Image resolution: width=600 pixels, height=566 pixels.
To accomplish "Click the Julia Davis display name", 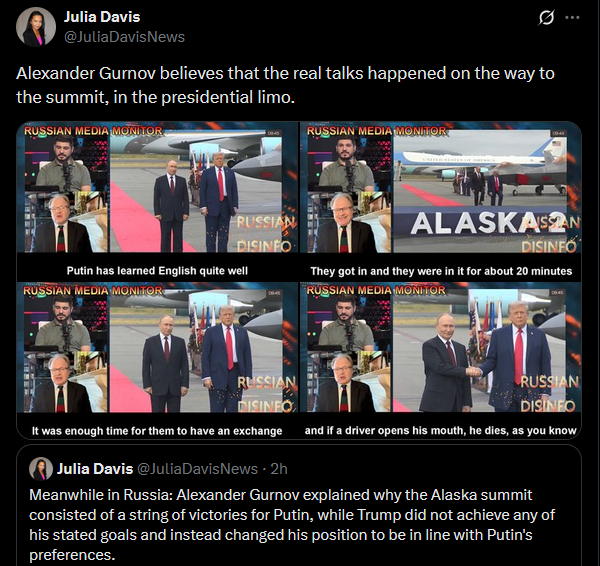I will pos(102,17).
